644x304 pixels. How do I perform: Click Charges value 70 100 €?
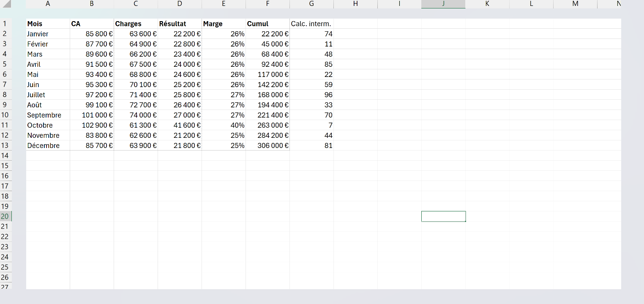click(136, 85)
